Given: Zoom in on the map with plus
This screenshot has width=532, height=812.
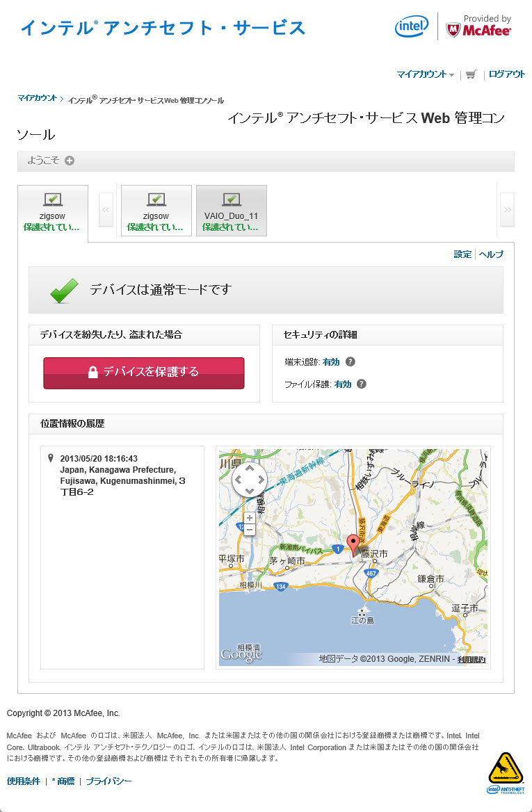Looking at the screenshot, I should [x=249, y=518].
